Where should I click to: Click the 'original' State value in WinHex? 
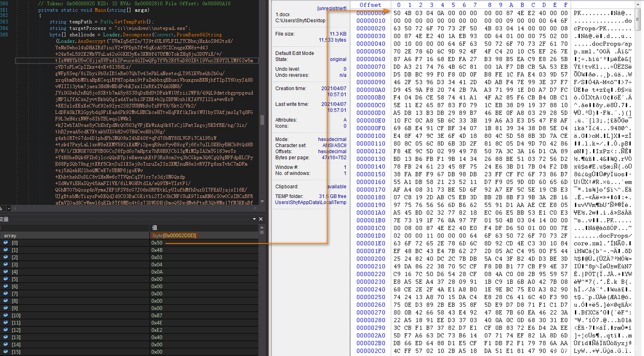click(x=338, y=59)
